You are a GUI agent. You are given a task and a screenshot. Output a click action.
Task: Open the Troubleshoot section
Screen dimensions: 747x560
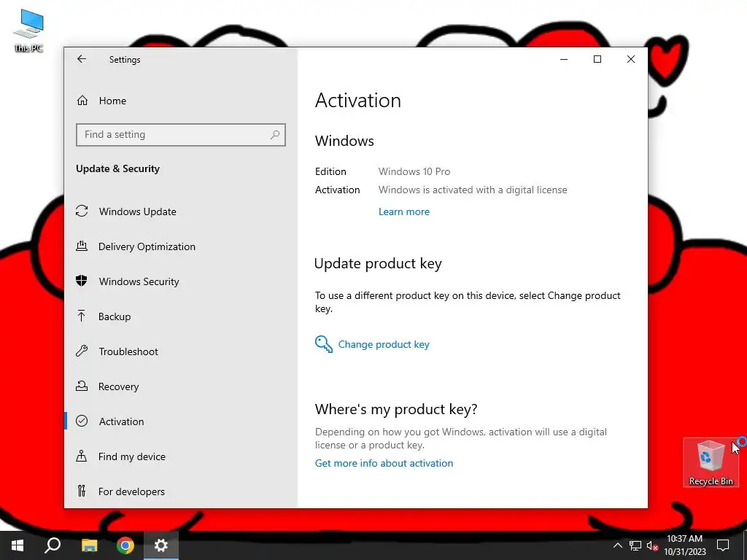click(181, 351)
